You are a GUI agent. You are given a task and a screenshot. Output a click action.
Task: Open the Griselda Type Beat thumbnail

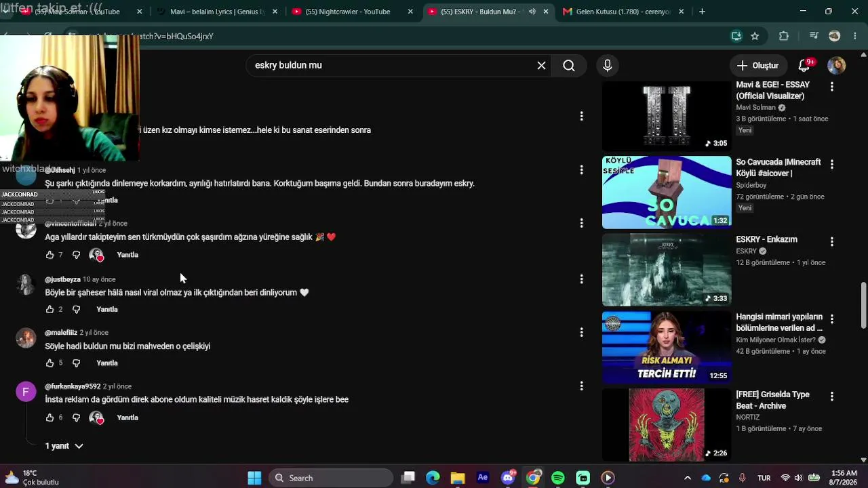click(667, 424)
